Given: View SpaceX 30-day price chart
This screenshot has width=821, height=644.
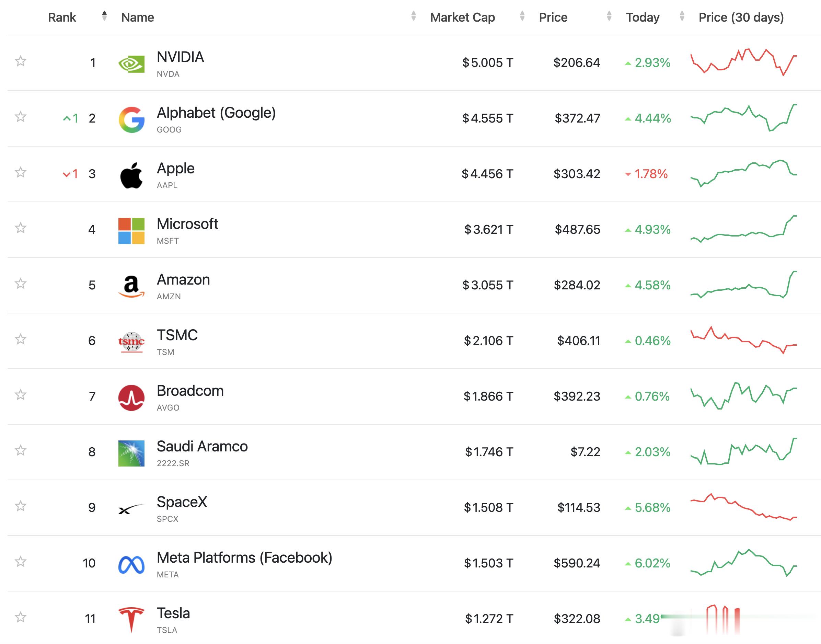Looking at the screenshot, I should (743, 507).
